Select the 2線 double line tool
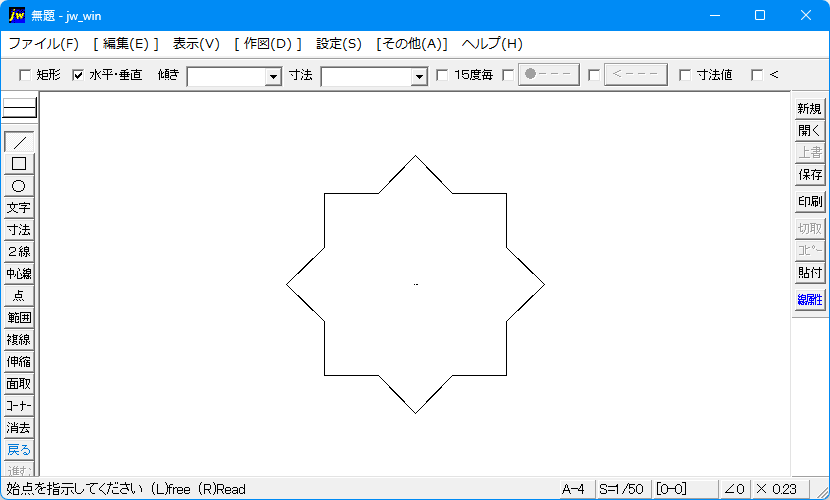This screenshot has height=500, width=830. coord(19,252)
